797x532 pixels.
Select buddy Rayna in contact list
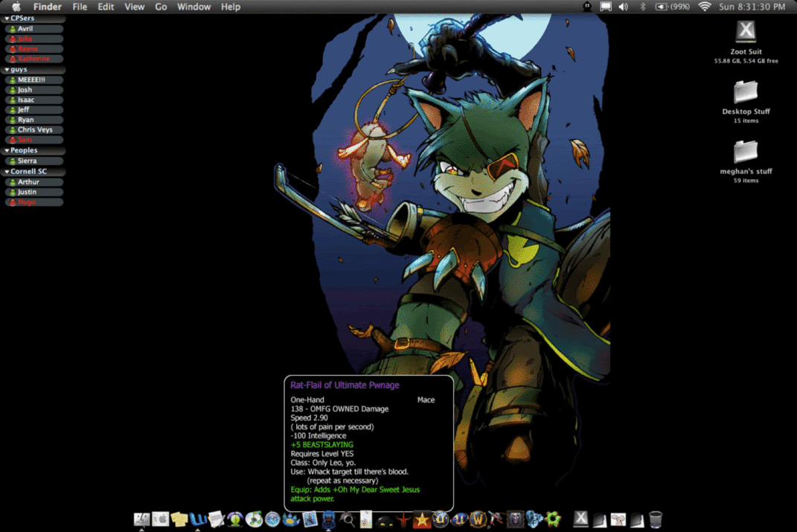(34, 49)
